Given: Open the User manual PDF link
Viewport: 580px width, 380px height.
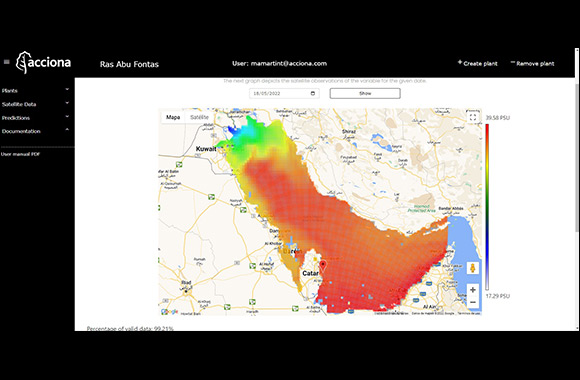Looking at the screenshot, I should [20, 154].
